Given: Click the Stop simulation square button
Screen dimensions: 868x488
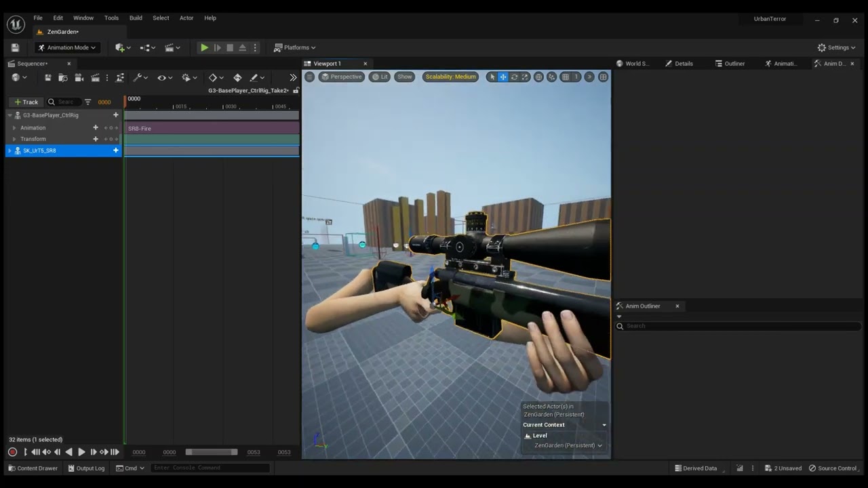Looking at the screenshot, I should (x=230, y=47).
